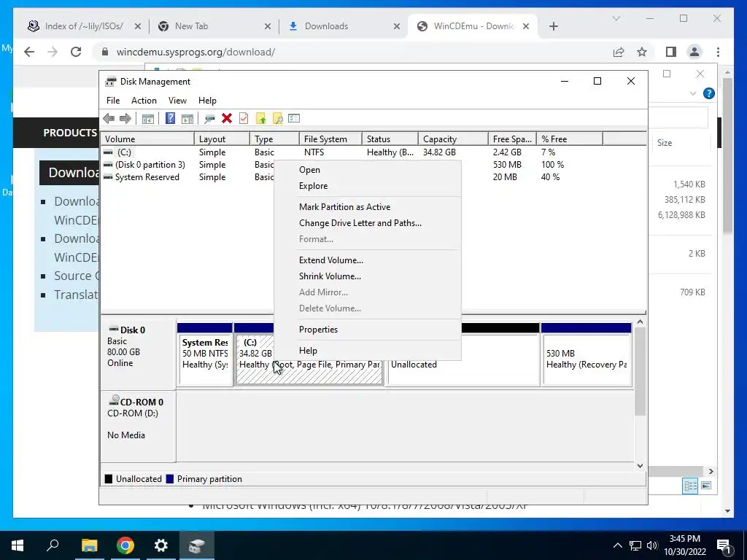Reload the page in Chrome
The image size is (747, 560).
point(76,52)
